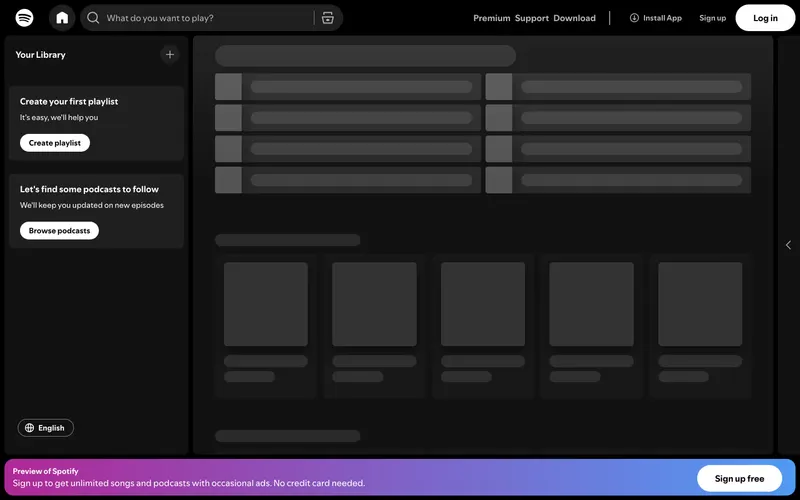800x500 pixels.
Task: Click 'Create your first playlist' text
Action: click(69, 102)
